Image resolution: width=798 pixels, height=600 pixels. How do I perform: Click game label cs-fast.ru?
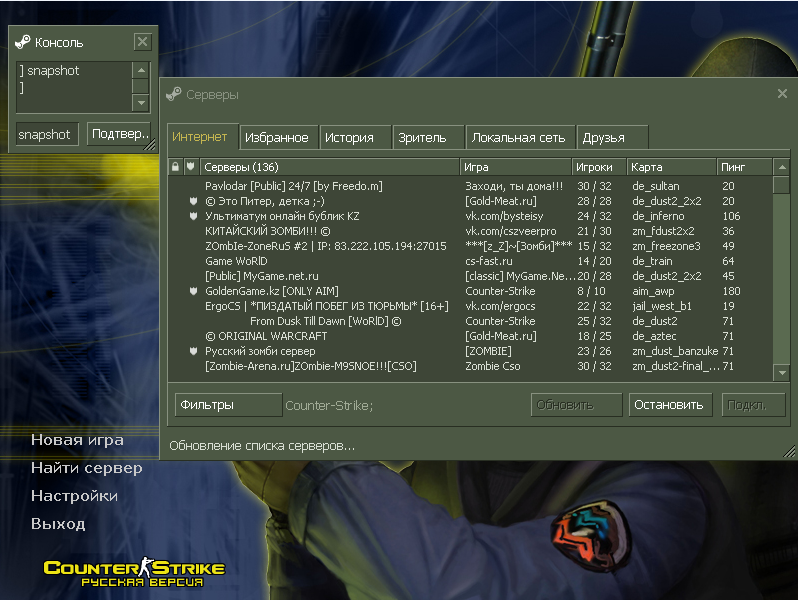pyautogui.click(x=489, y=261)
